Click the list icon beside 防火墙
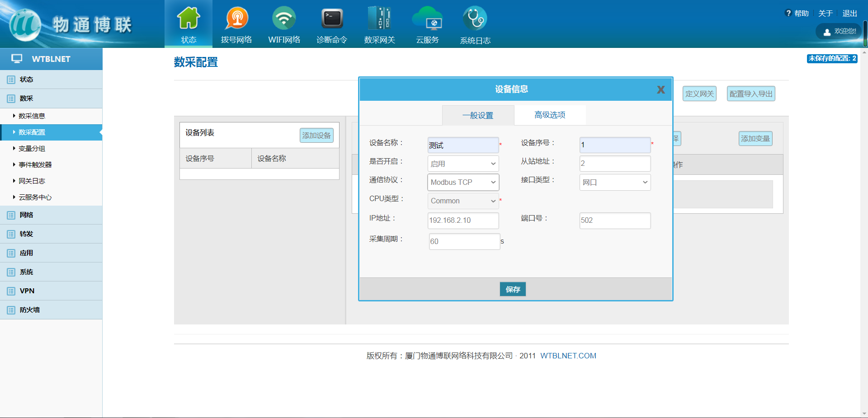This screenshot has height=418, width=868. coord(11,310)
